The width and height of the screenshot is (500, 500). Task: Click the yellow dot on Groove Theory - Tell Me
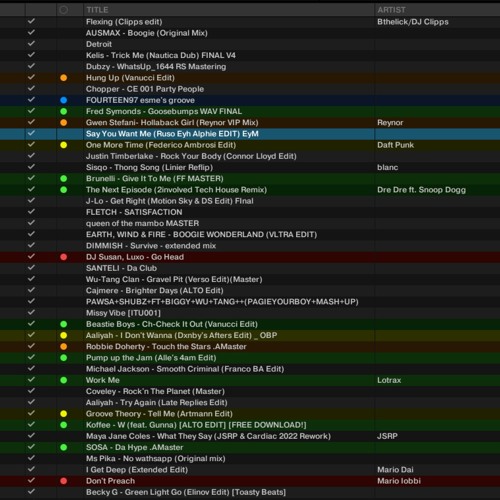64,414
